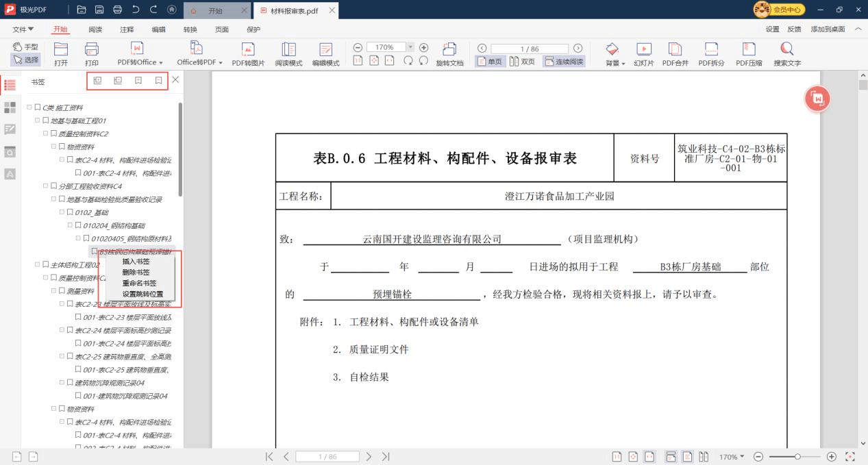
Task: Start the 幻灯片 slideshow mode
Action: (x=643, y=52)
